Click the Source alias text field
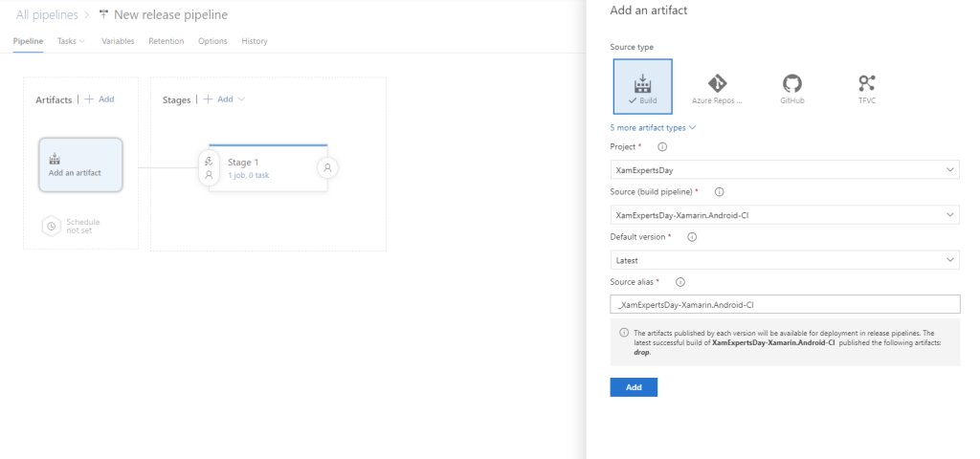The width and height of the screenshot is (980, 459). 784,305
